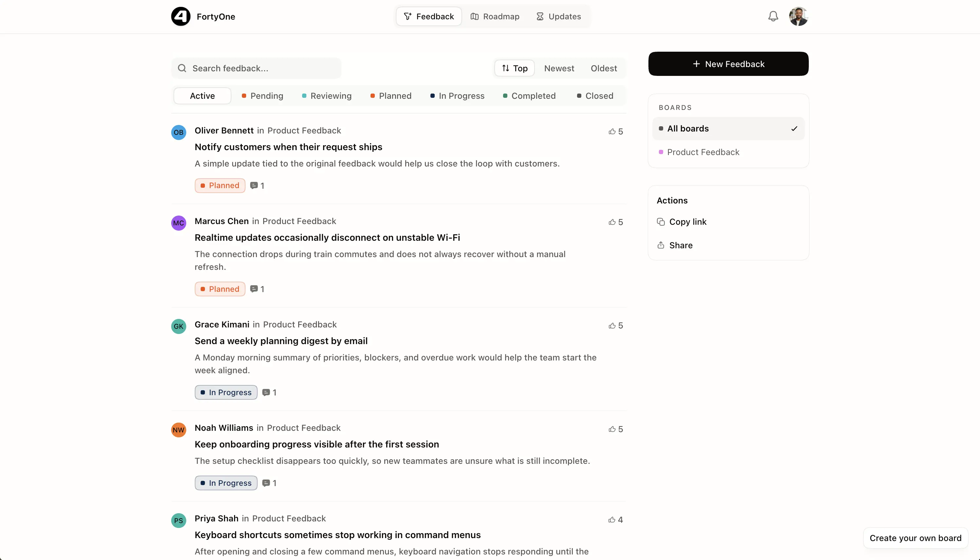Screen dimensions: 980x560
Task: Open comments on Noah Williams's post
Action: (269, 483)
